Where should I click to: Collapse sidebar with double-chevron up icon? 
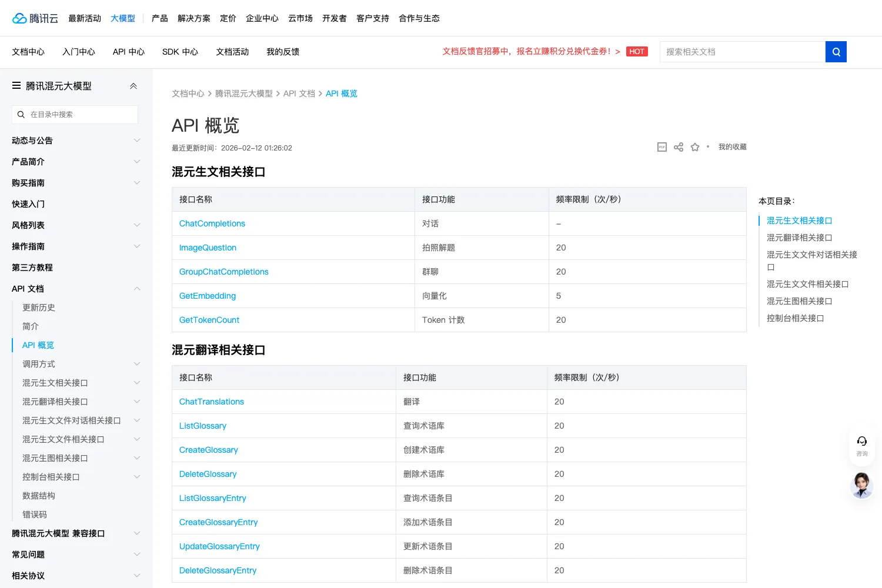tap(133, 86)
